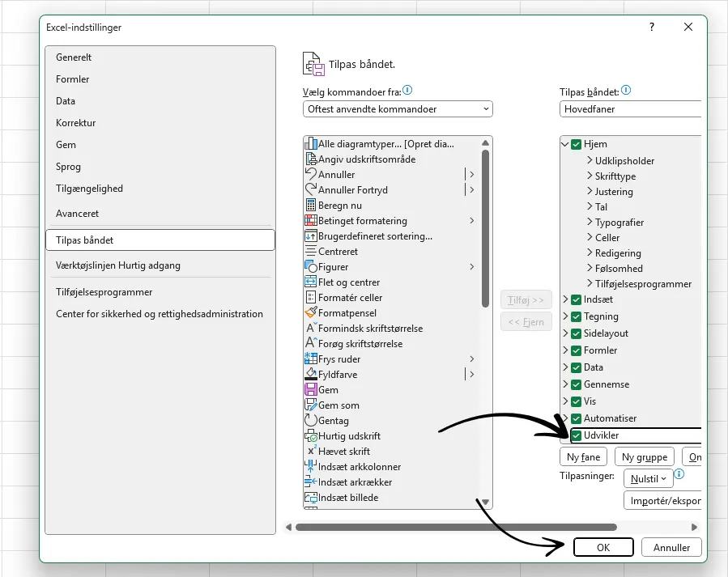Toggle the Indsæt tab checkbox
The image size is (728, 577).
click(x=577, y=299)
